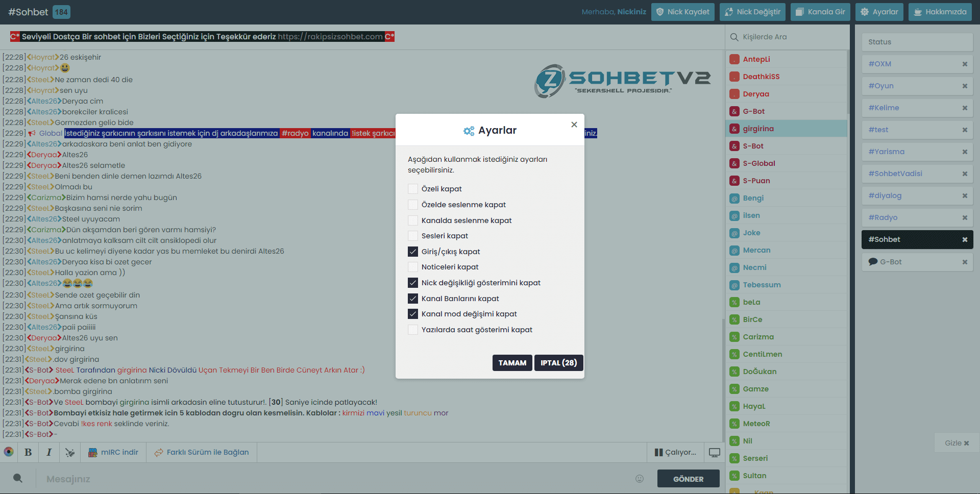Open the G-Bot private chat tab
The width and height of the screenshot is (980, 494).
(917, 262)
